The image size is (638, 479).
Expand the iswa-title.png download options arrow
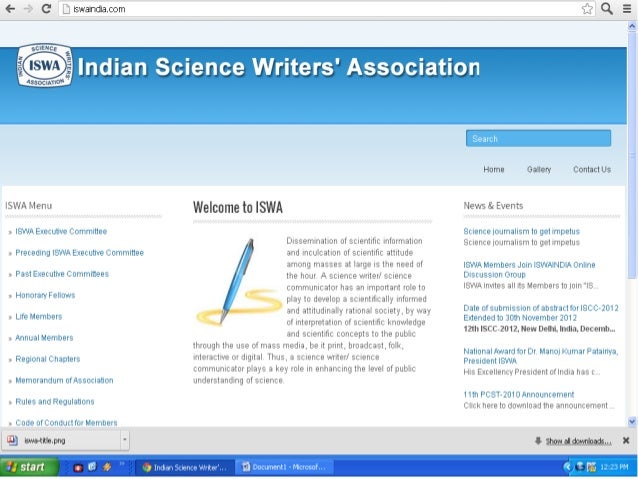[x=125, y=440]
